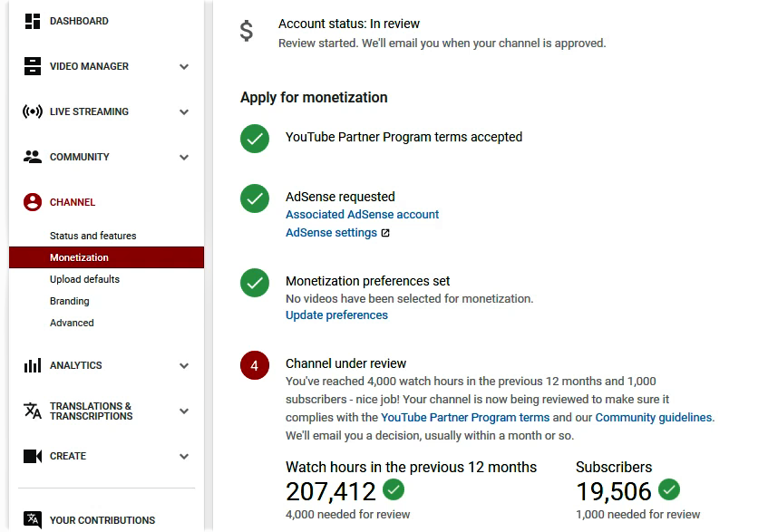
Task: Click the Your Contributions icon
Action: 33,518
